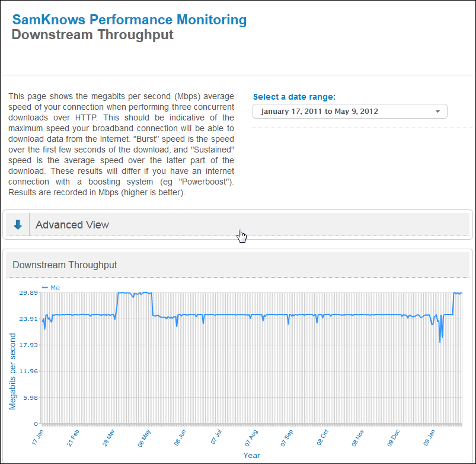This screenshot has height=464, width=476.
Task: Click the '11.96' y-axis value
Action: point(28,371)
